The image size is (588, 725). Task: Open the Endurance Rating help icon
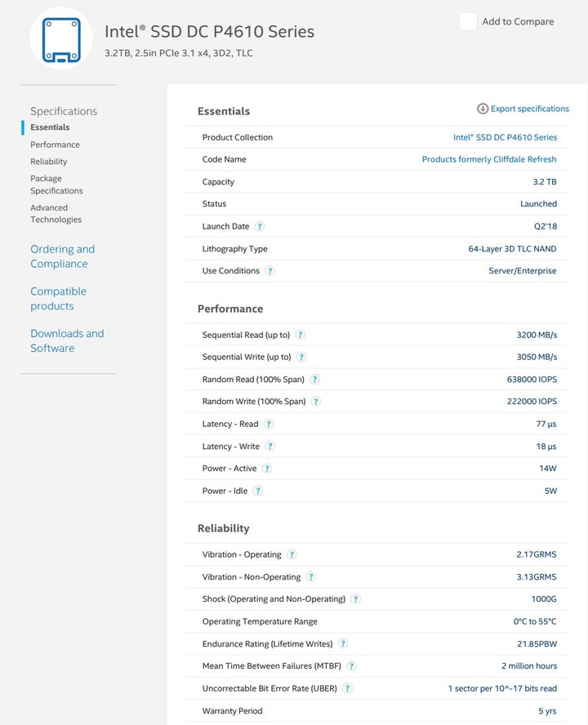[343, 643]
